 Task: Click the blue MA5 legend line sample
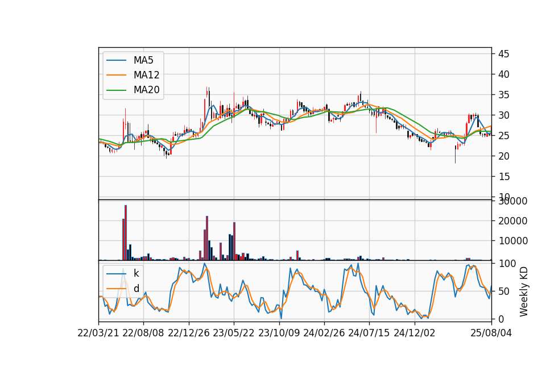pyautogui.click(x=116, y=60)
